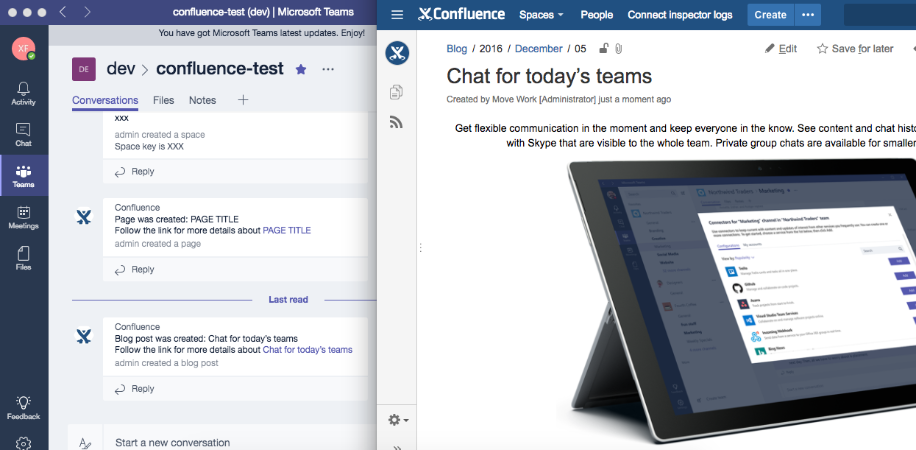Open Confluence hamburger menu
This screenshot has width=916, height=450.
click(x=397, y=15)
